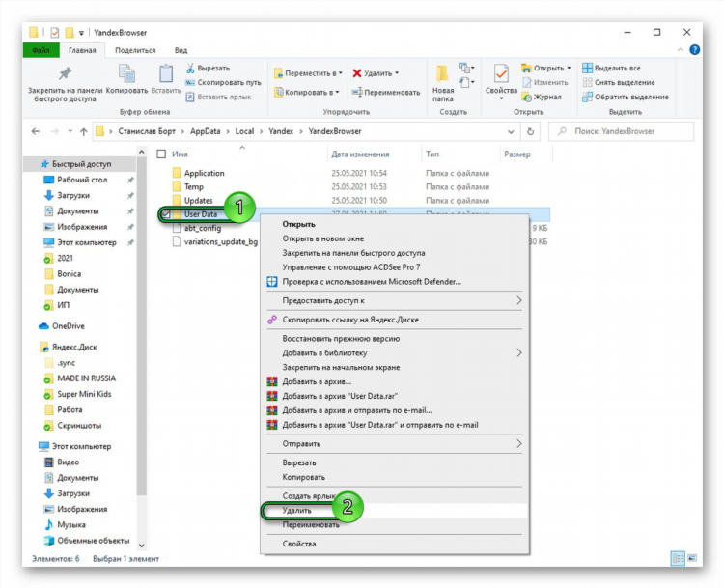The image size is (724, 588).
Task: Click Обратить выделение in the ribbon
Action: point(626,97)
